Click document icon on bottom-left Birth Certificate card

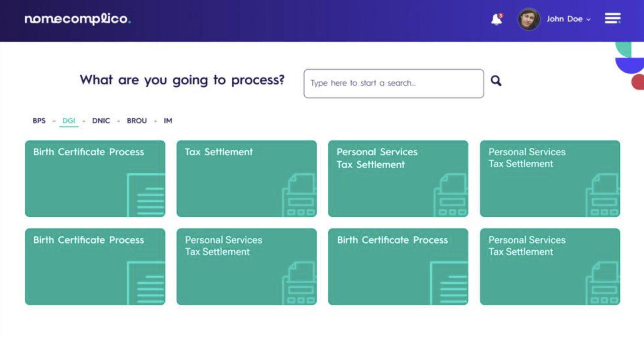(146, 283)
